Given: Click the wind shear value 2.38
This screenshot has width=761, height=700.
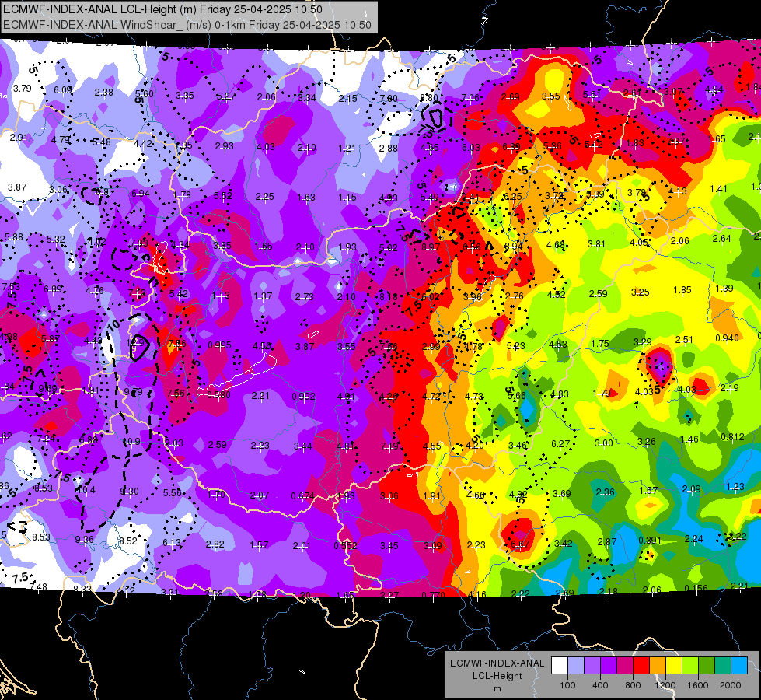Looking at the screenshot, I should [x=104, y=93].
